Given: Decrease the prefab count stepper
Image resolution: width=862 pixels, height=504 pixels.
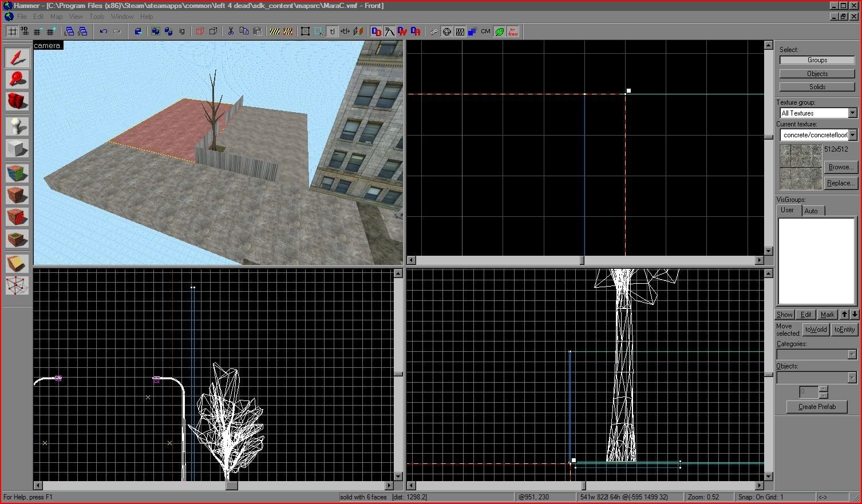Looking at the screenshot, I should point(823,395).
